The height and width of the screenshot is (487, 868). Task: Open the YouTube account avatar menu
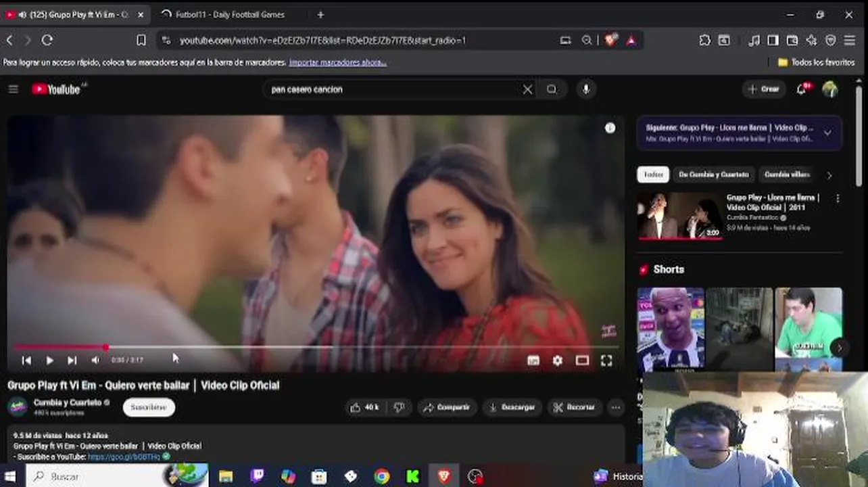(830, 89)
